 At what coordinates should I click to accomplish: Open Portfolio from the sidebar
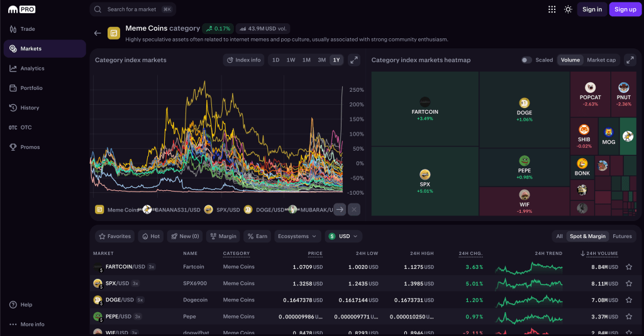tap(31, 88)
